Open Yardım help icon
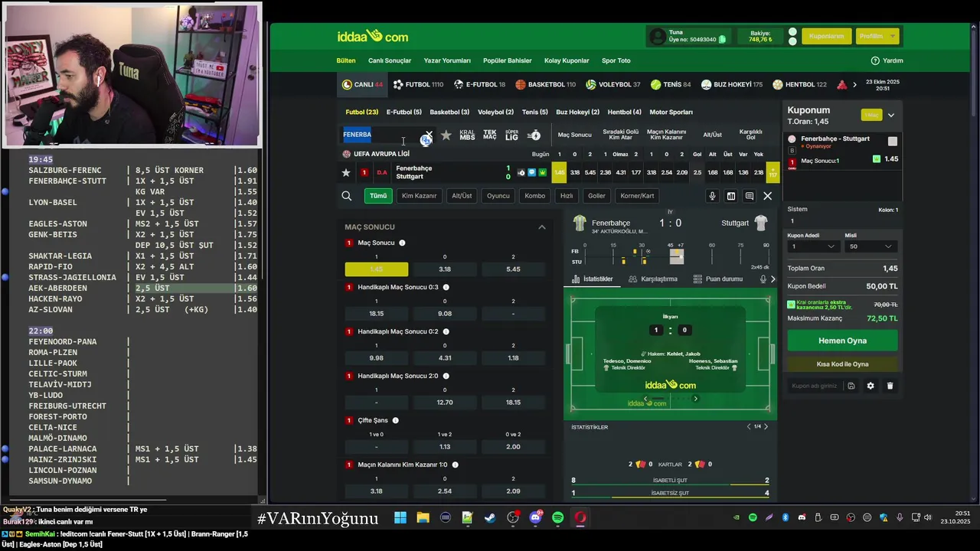This screenshot has height=551, width=980. coord(875,60)
